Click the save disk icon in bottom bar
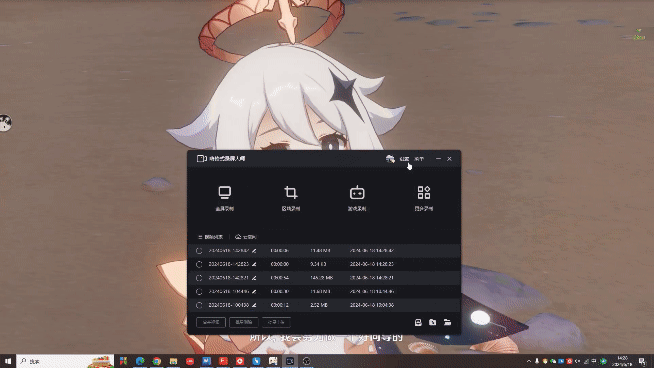This screenshot has height=368, width=654. click(x=418, y=322)
